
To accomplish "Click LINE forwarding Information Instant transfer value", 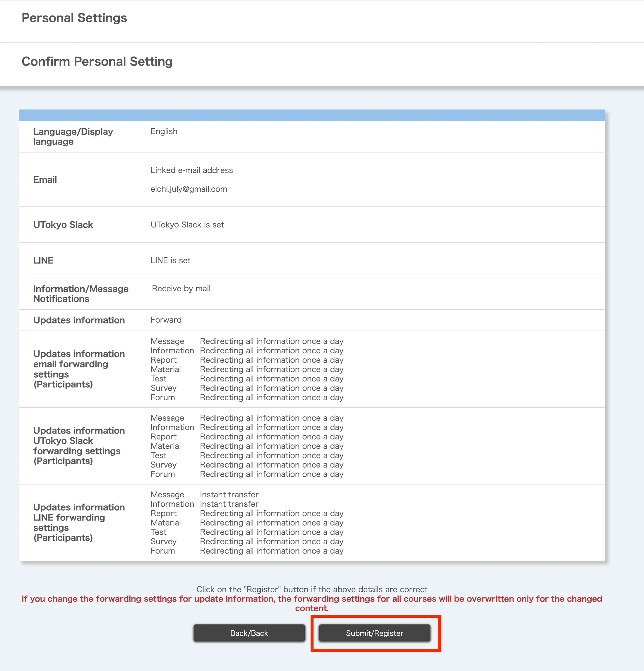I will [229, 504].
